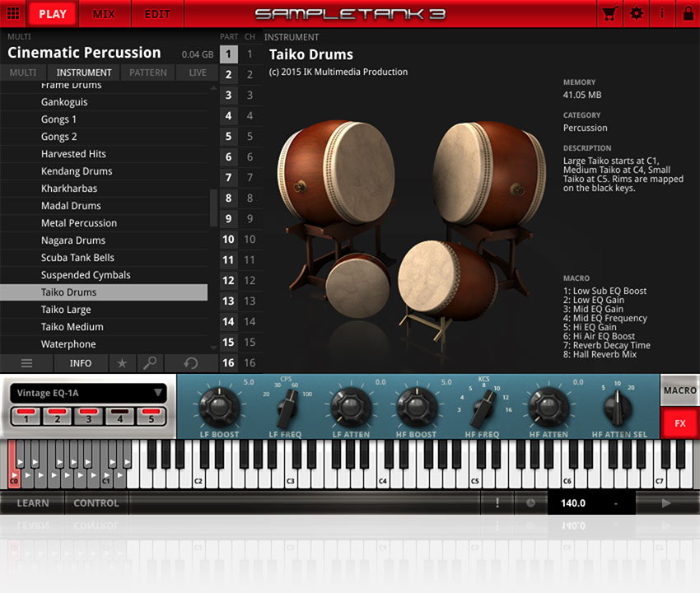Click the instrument list scrollbar

[x=213, y=208]
